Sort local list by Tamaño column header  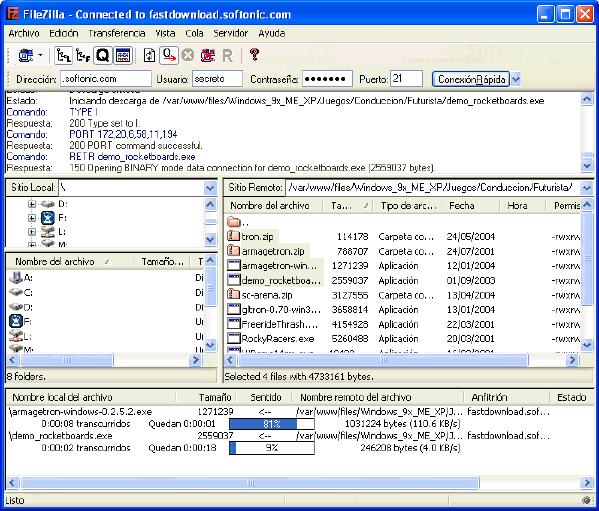point(163,262)
